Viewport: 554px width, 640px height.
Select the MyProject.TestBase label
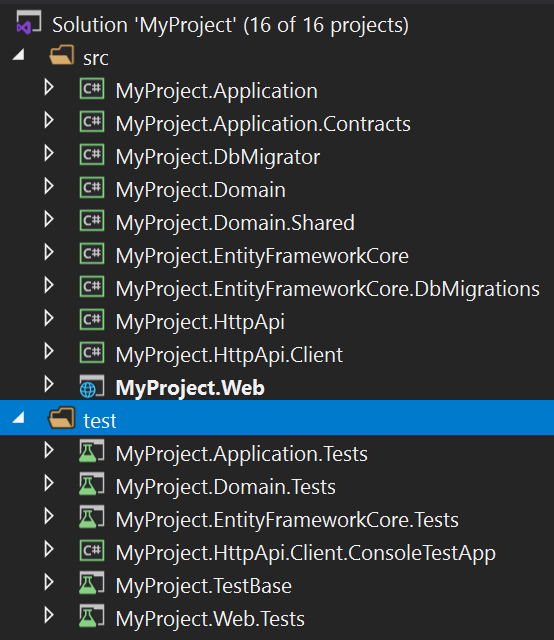pyautogui.click(x=203, y=586)
